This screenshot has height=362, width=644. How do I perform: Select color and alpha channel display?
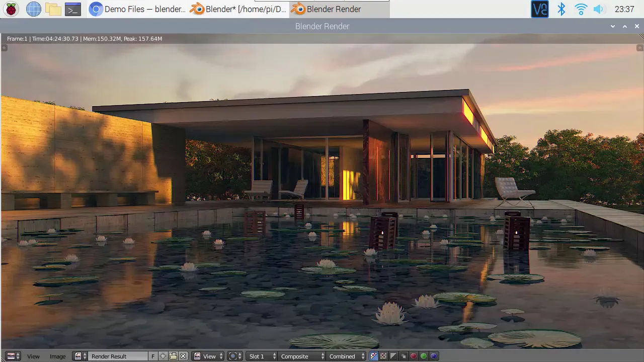[x=374, y=356]
